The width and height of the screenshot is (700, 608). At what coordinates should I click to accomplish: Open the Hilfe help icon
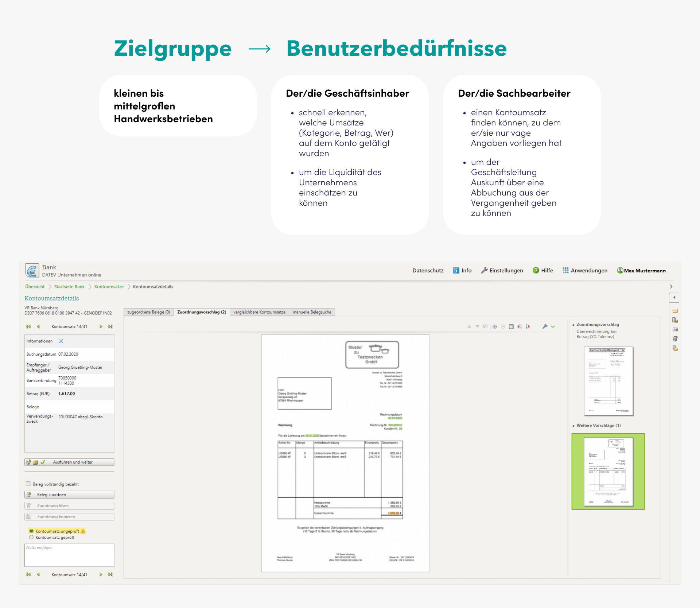point(536,270)
